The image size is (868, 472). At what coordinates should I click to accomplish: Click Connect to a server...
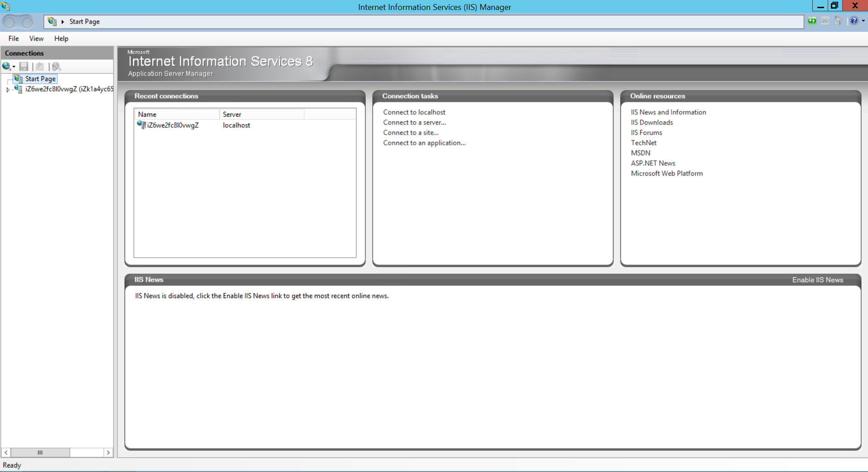point(414,123)
